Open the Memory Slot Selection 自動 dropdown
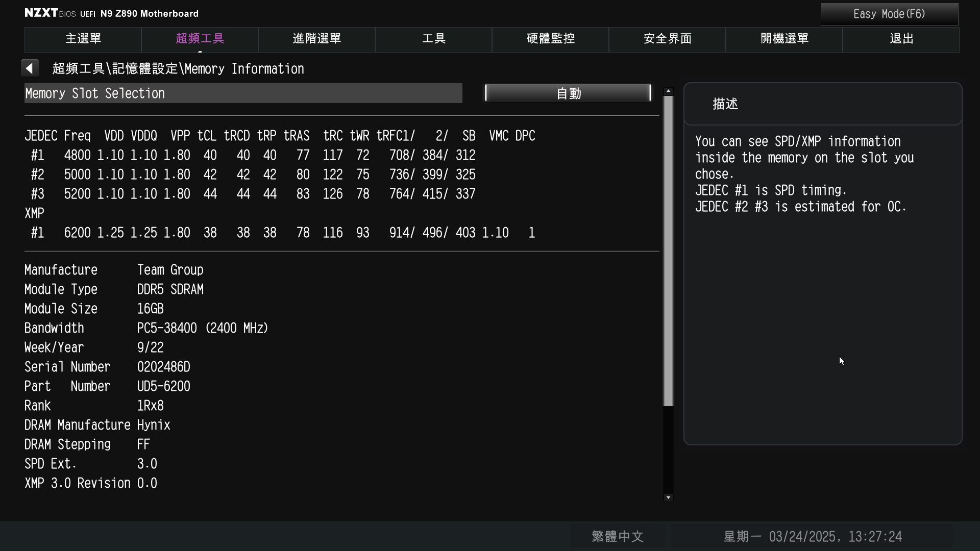 [568, 93]
